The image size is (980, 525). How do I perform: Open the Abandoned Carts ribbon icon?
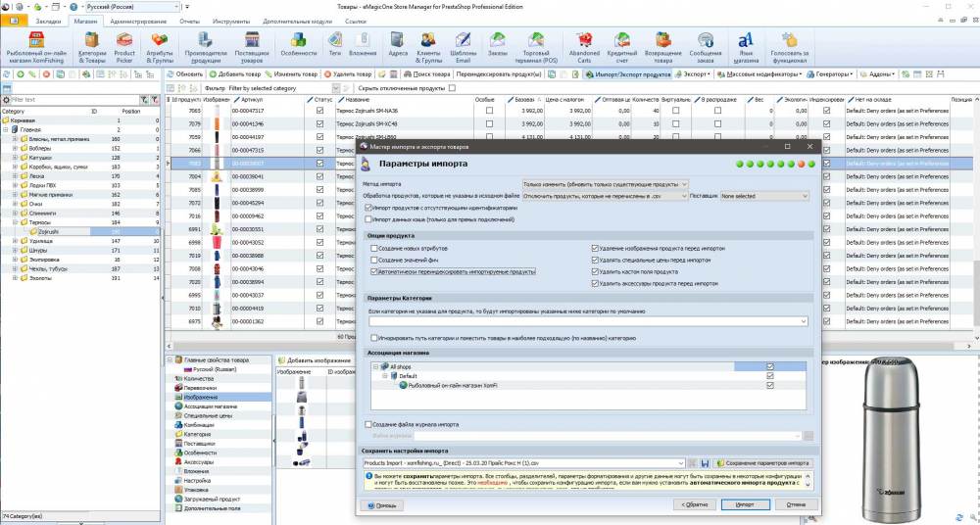coord(583,44)
